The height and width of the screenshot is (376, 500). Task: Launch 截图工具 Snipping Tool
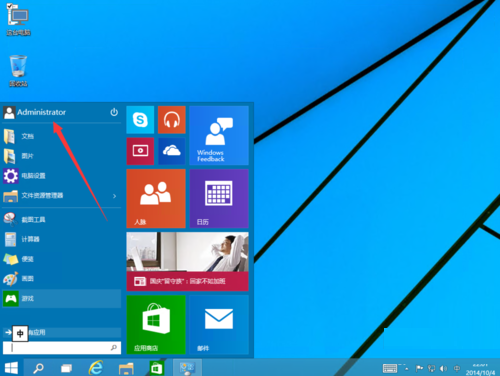[x=61, y=219]
